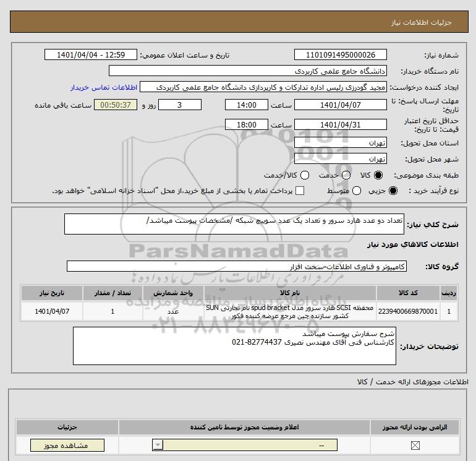This screenshot has height=461, width=476.
Task: Click the general need description text box
Action: click(x=234, y=224)
